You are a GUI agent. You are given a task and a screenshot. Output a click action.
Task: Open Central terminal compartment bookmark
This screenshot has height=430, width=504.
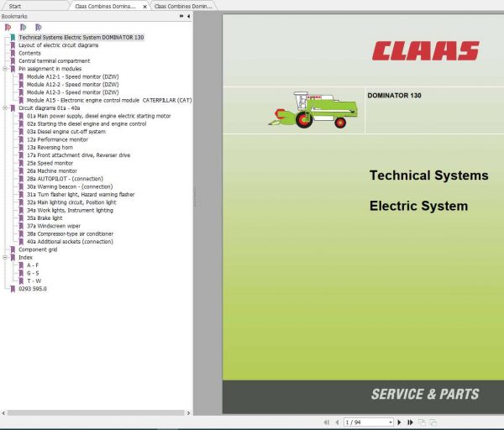(54, 61)
